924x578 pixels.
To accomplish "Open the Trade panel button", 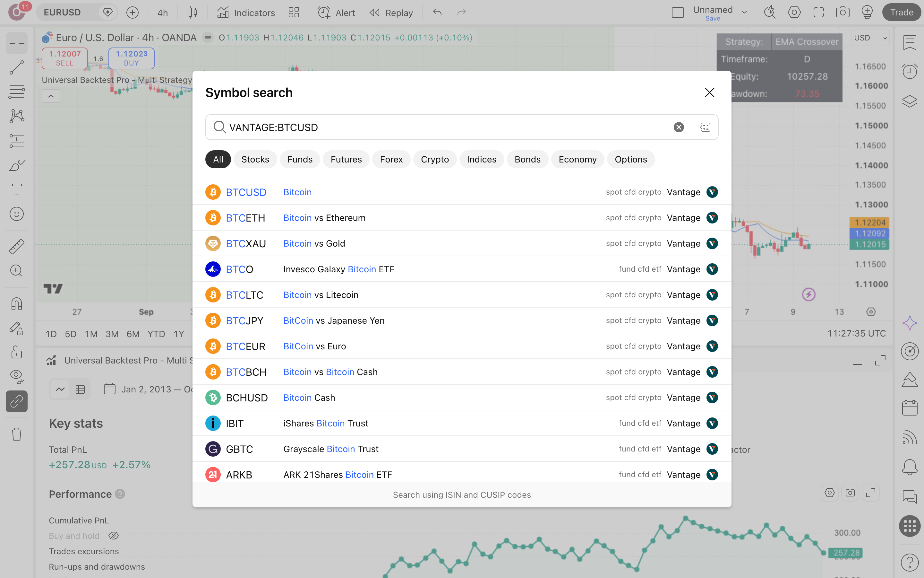I will click(902, 13).
